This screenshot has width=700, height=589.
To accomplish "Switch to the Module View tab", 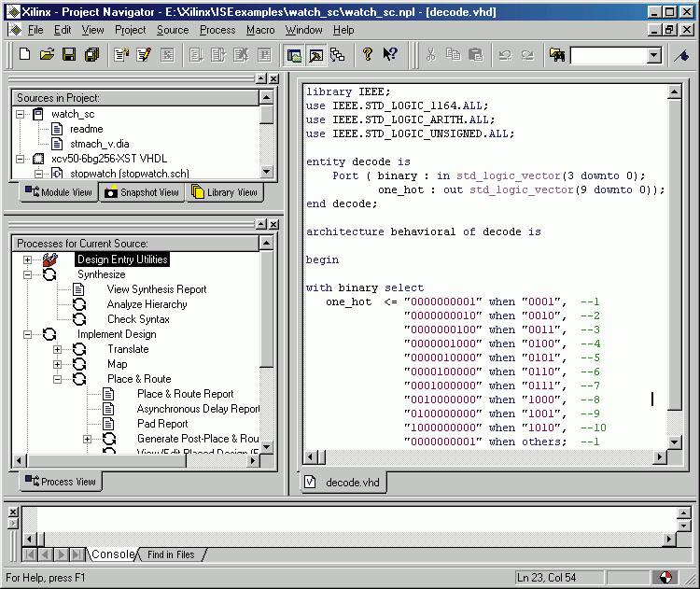I will pyautogui.click(x=59, y=192).
